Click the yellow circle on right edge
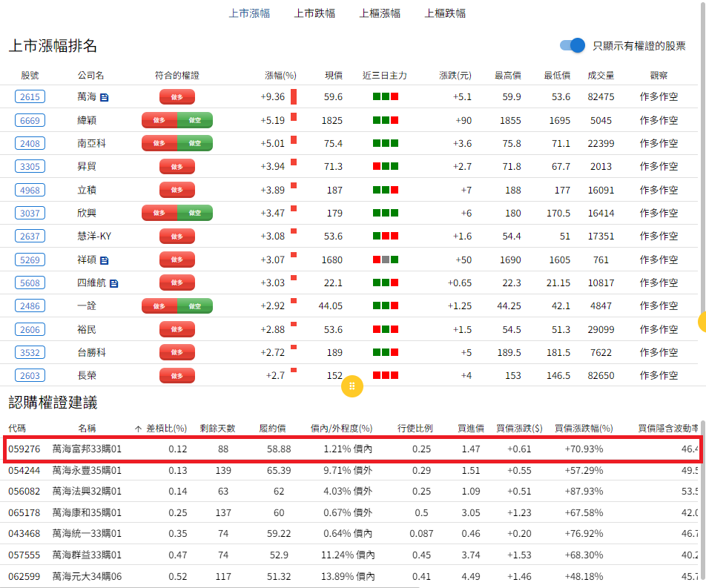 click(x=702, y=322)
